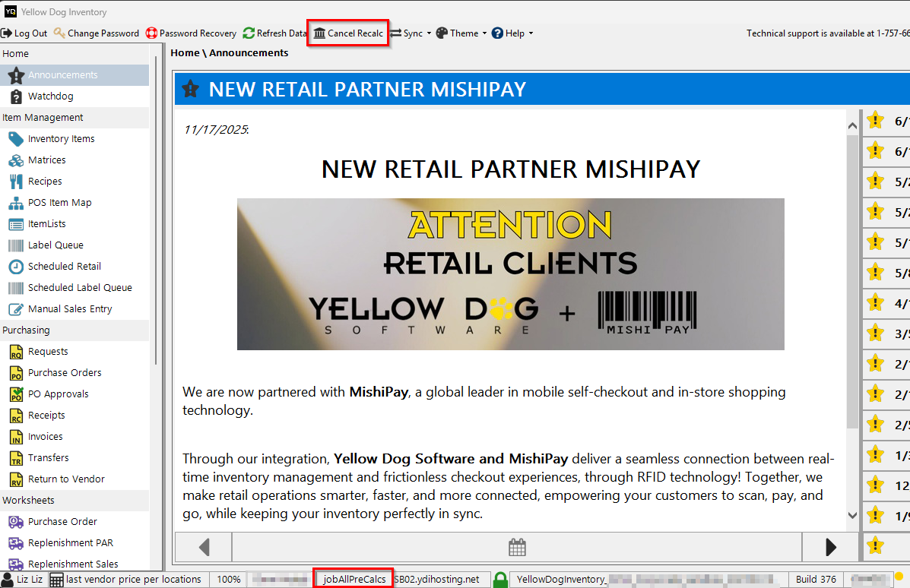Go to the next announcement arrow
Screen dimensions: 910x588
[830, 546]
